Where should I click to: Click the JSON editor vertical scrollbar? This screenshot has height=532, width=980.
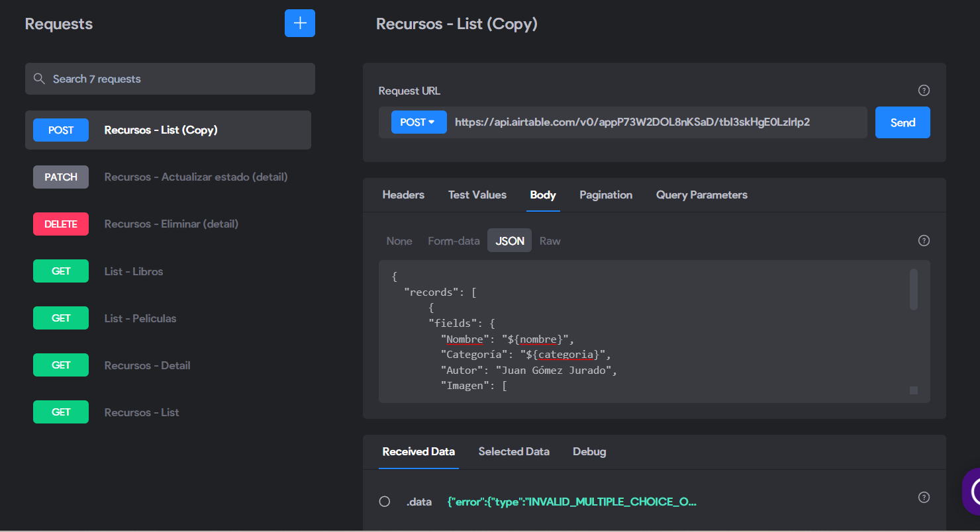(x=914, y=289)
